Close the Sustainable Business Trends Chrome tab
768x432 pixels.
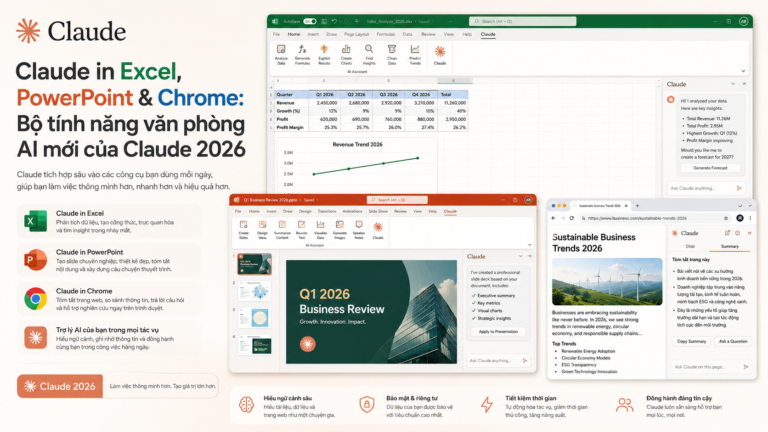pos(626,206)
